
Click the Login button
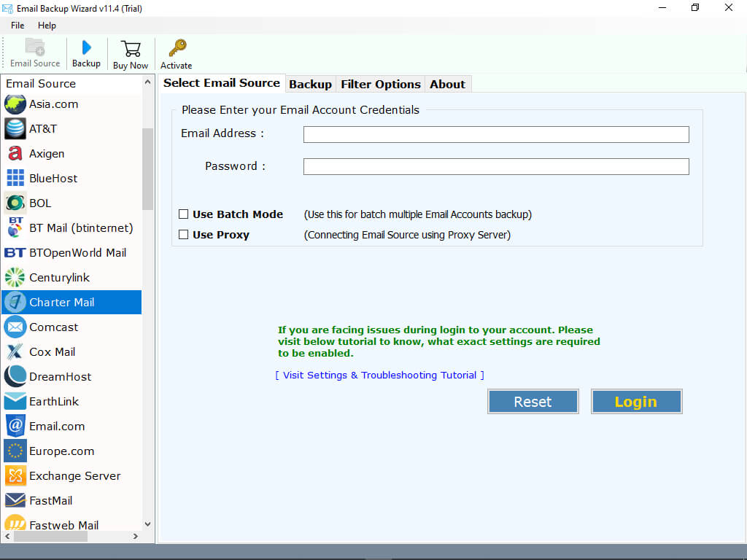coord(636,402)
